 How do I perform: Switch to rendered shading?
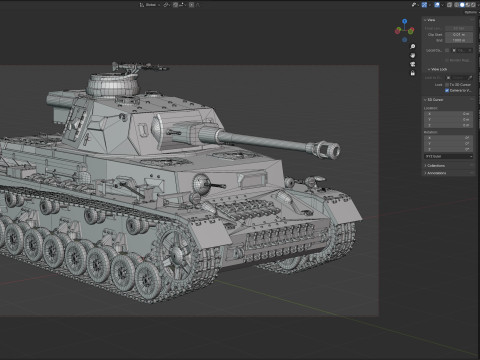(x=473, y=5)
